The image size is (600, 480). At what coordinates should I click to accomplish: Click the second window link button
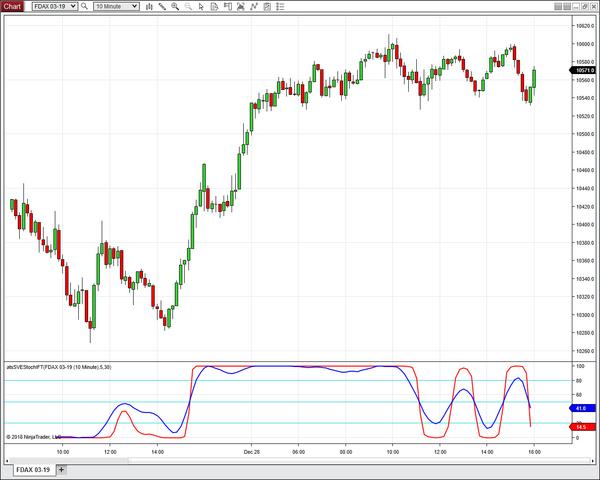point(567,7)
